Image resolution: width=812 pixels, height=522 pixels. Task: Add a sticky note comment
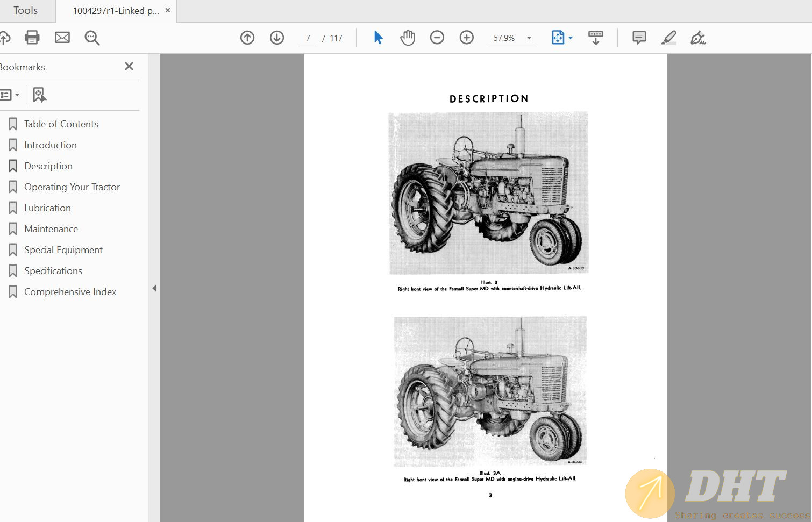pyautogui.click(x=639, y=38)
